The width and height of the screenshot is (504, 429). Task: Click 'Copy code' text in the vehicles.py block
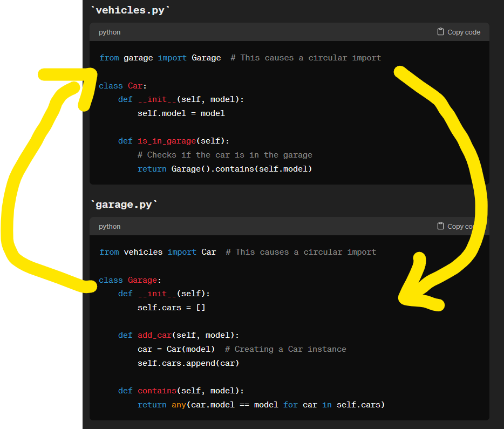pos(464,32)
